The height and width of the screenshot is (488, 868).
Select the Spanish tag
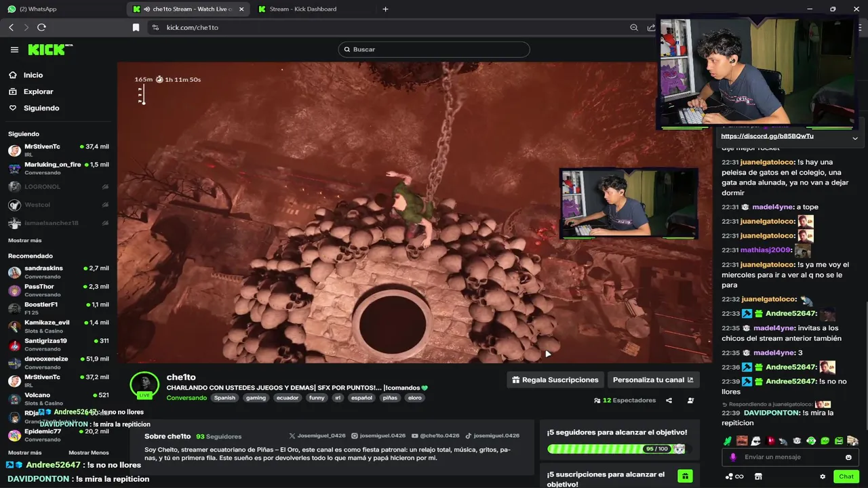pos(224,398)
